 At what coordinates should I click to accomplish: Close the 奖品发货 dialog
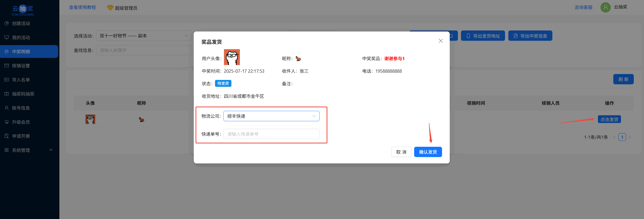coord(441,41)
